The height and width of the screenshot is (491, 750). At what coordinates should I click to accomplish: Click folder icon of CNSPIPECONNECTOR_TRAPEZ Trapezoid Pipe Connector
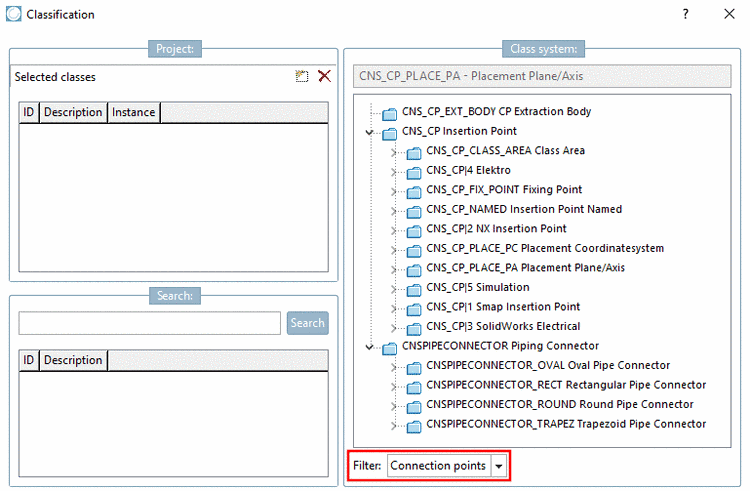(x=414, y=426)
